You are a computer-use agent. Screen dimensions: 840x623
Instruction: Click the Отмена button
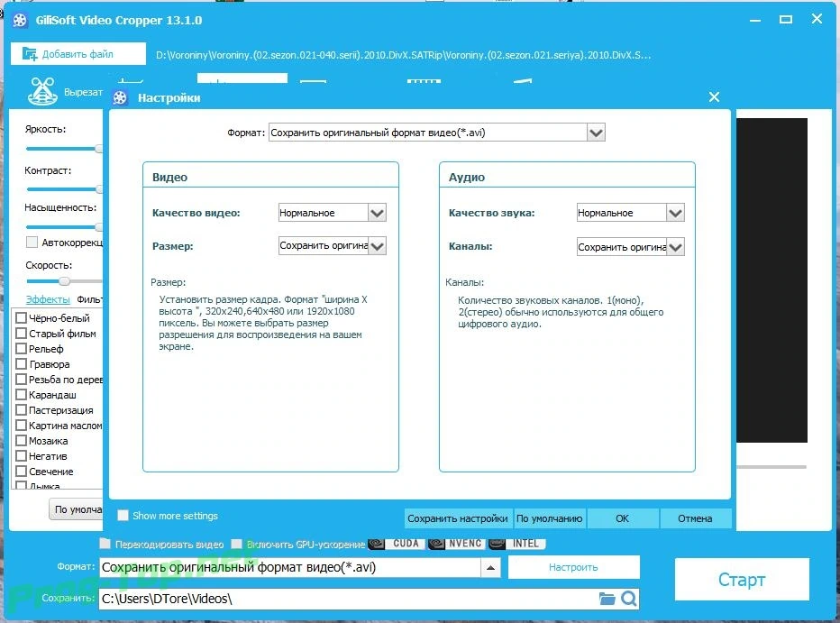(695, 518)
